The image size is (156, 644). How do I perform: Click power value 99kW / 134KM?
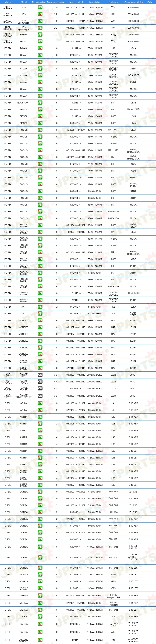coord(95,116)
